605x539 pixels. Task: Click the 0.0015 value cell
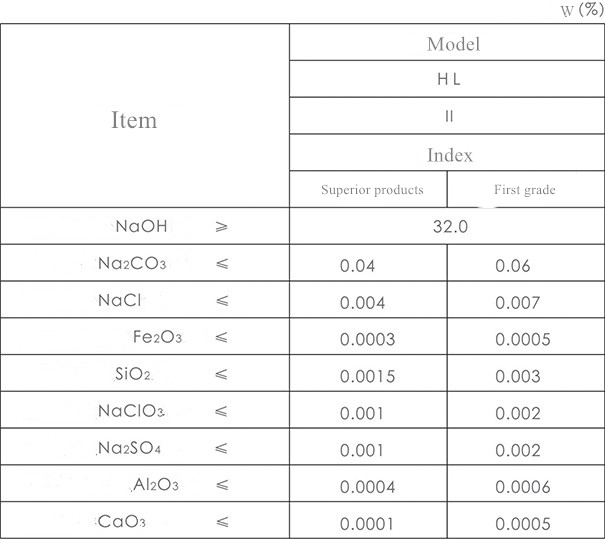[x=367, y=377]
